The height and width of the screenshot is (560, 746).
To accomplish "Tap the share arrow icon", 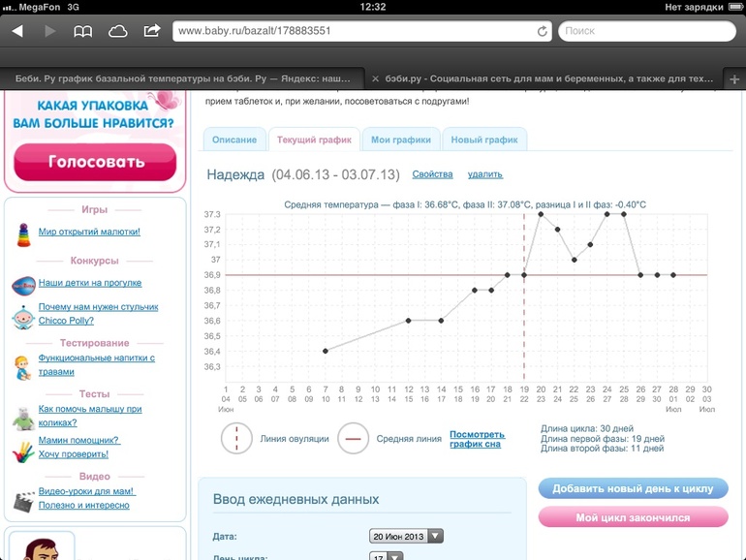I will point(152,31).
